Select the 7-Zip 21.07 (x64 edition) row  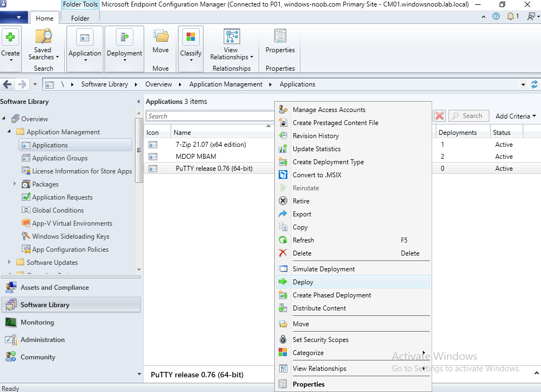(x=210, y=145)
